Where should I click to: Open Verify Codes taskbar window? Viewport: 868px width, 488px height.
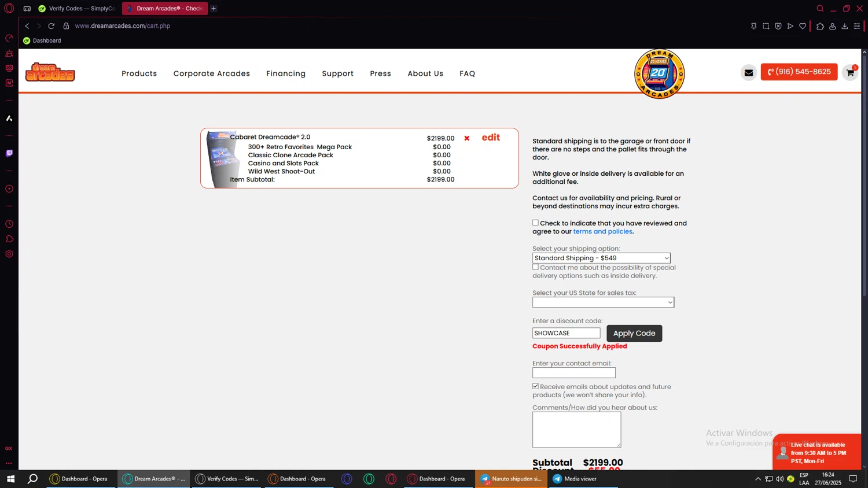pyautogui.click(x=227, y=479)
